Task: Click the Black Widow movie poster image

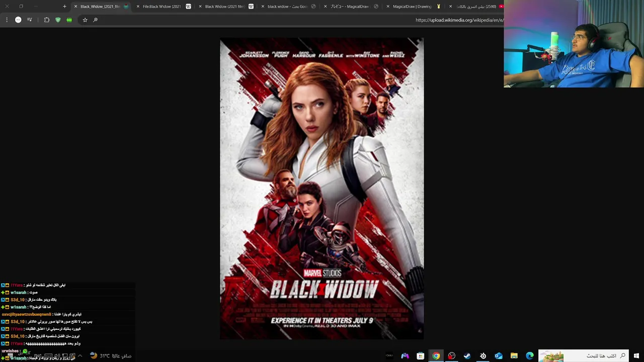Action: [x=322, y=189]
